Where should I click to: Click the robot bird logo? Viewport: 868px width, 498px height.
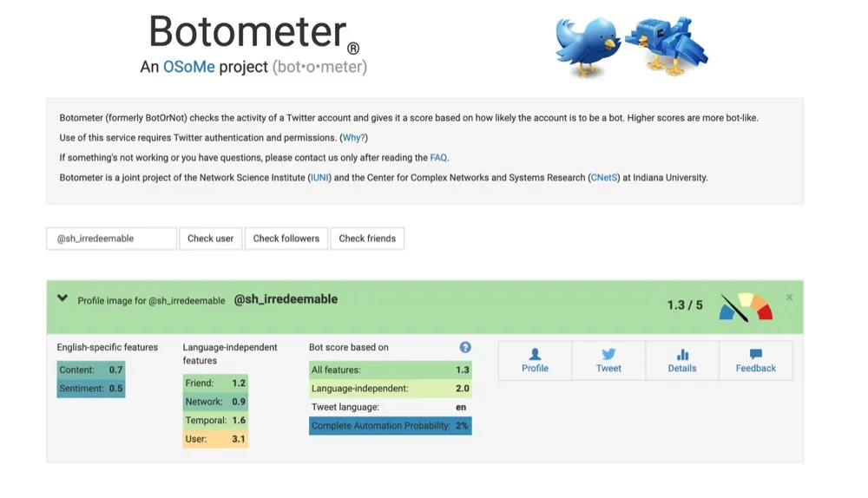(x=667, y=48)
